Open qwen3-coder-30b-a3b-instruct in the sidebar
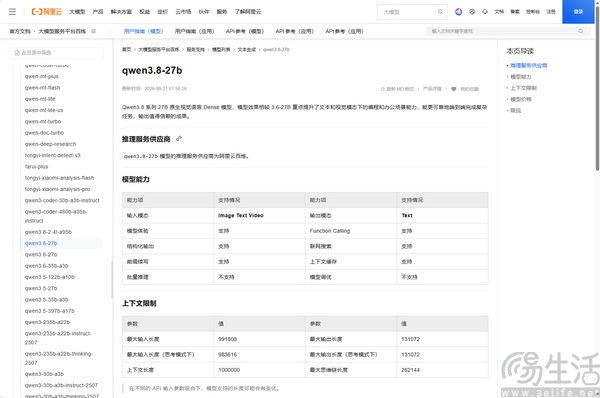Screen dimensions: 600x398 click(62, 201)
